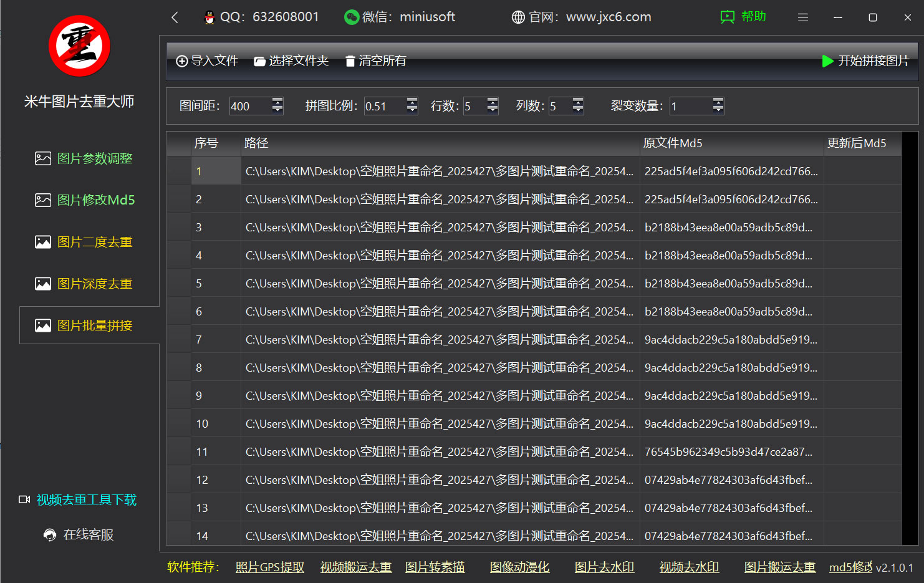Click the 选择文件夹 folder icon
The image size is (924, 583).
(x=259, y=60)
